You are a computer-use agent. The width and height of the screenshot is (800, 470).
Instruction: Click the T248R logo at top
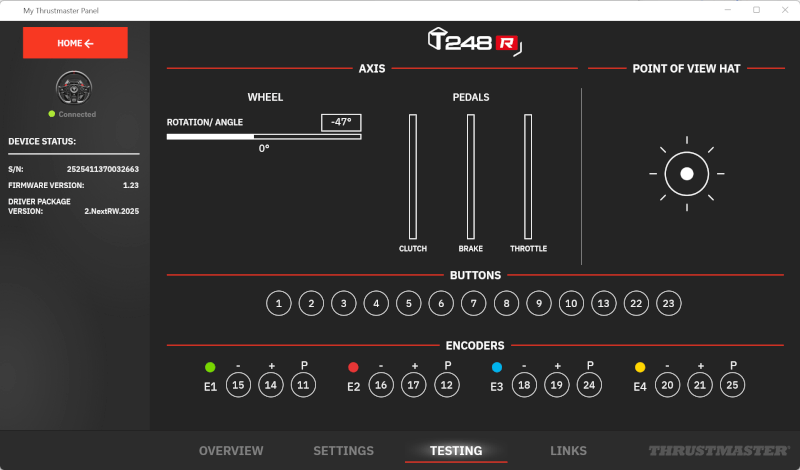pyautogui.click(x=474, y=41)
